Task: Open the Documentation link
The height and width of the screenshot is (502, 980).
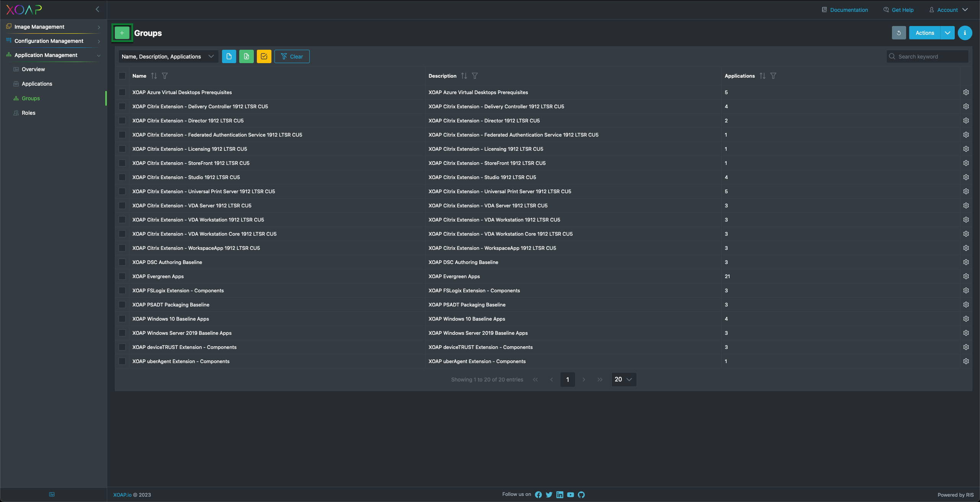Action: tap(845, 10)
